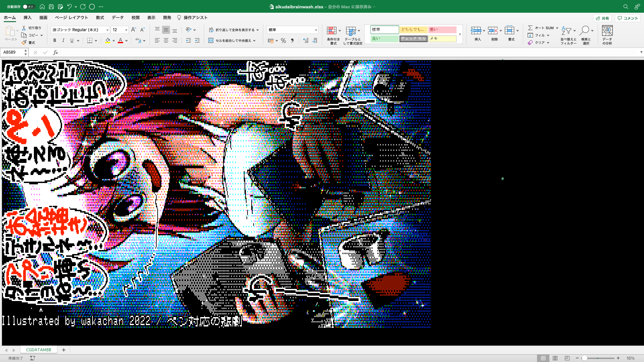644x362 pixels.
Task: Click the 共有 share button
Action: pos(602,18)
